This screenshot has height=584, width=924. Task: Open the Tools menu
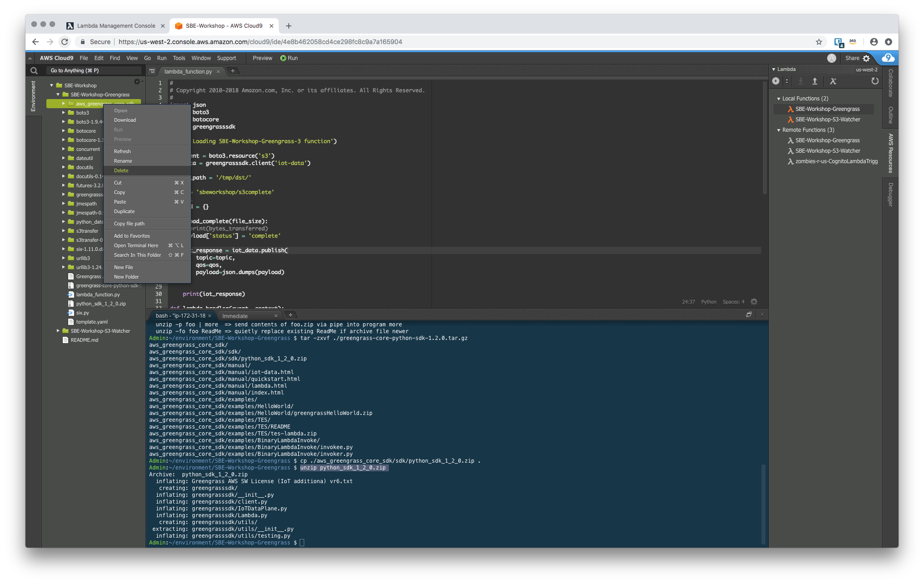tap(179, 58)
